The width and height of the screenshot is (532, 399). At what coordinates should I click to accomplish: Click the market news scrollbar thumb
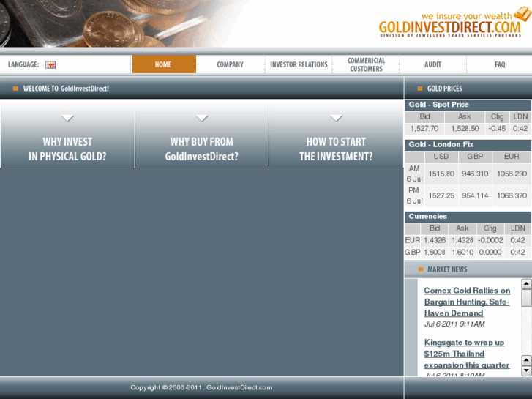tap(526, 297)
